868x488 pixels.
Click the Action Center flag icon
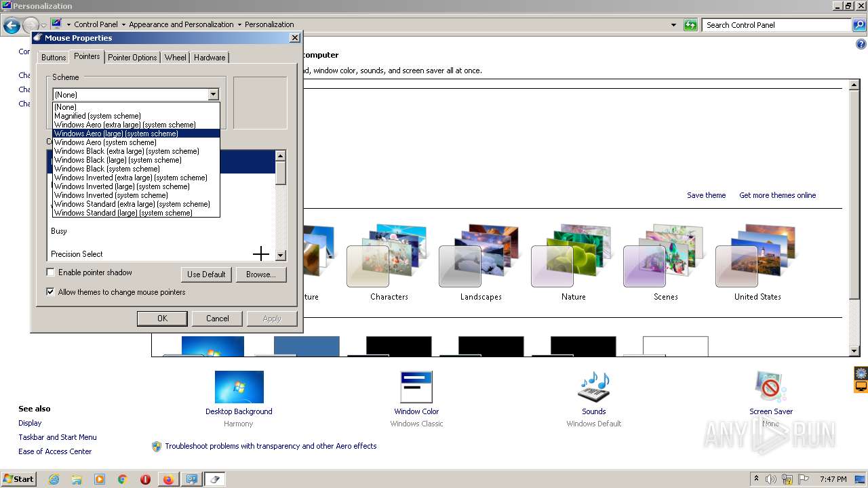pyautogui.click(x=804, y=479)
